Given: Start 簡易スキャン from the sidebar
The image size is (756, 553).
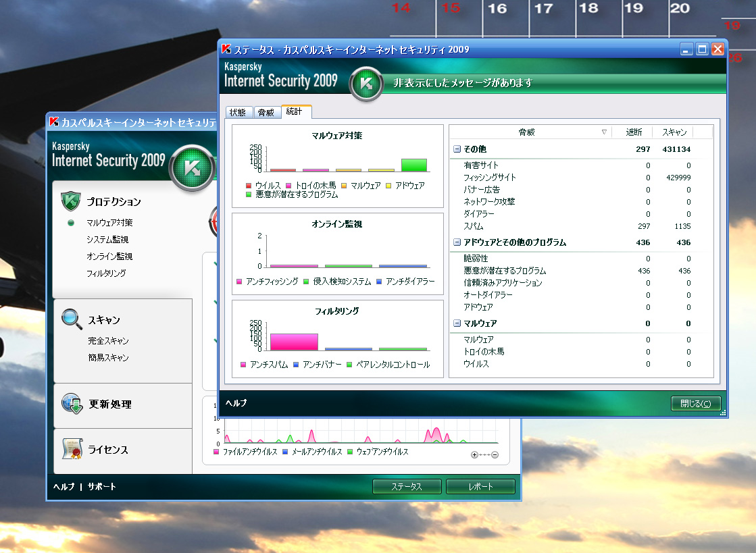Looking at the screenshot, I should tap(109, 357).
